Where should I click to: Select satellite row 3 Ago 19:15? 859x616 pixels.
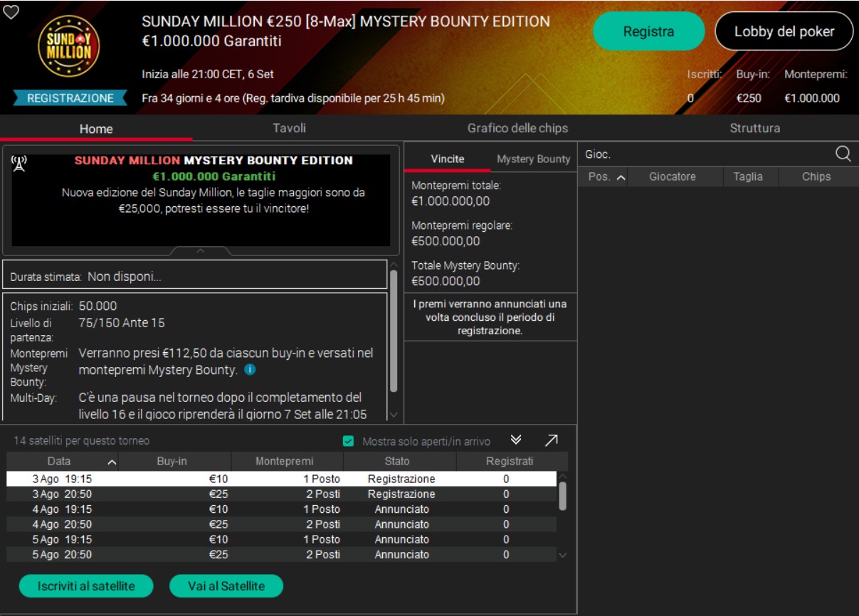(x=282, y=479)
